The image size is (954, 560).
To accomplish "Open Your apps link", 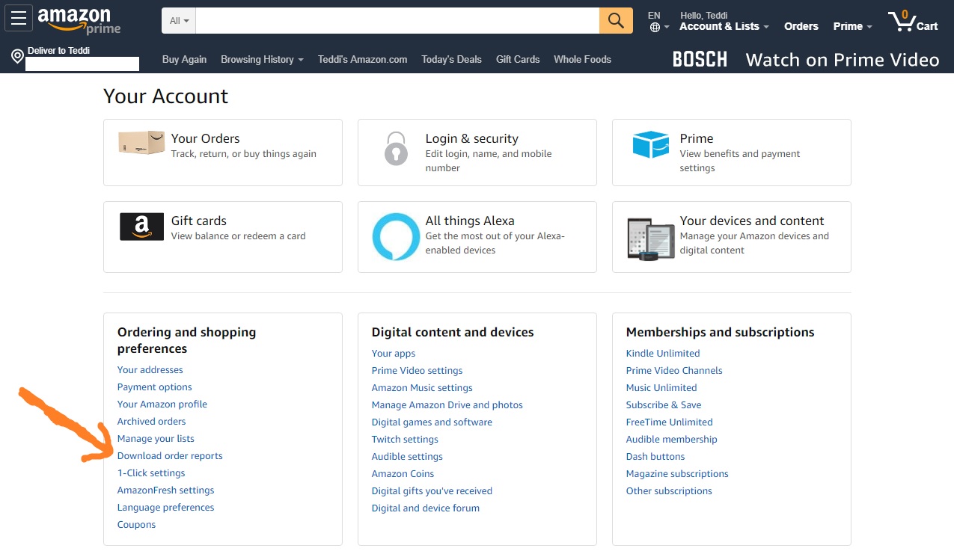I will pyautogui.click(x=394, y=353).
